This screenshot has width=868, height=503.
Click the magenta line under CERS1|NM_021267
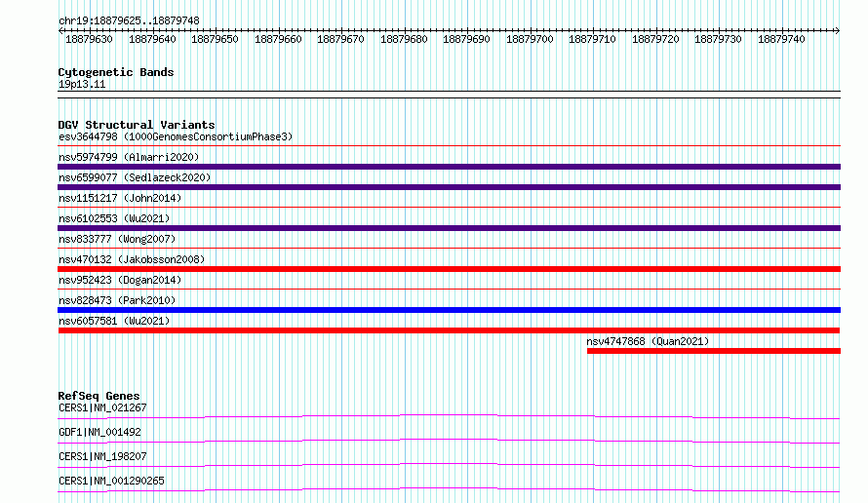[x=449, y=416]
